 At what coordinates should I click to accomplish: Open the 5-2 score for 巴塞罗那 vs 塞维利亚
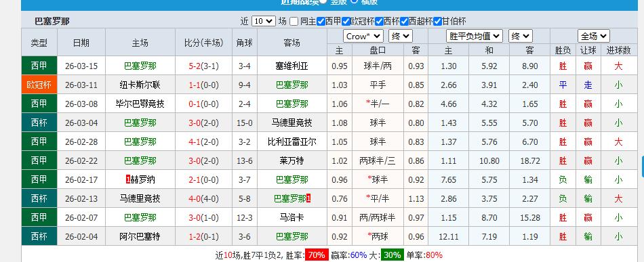[x=195, y=66]
